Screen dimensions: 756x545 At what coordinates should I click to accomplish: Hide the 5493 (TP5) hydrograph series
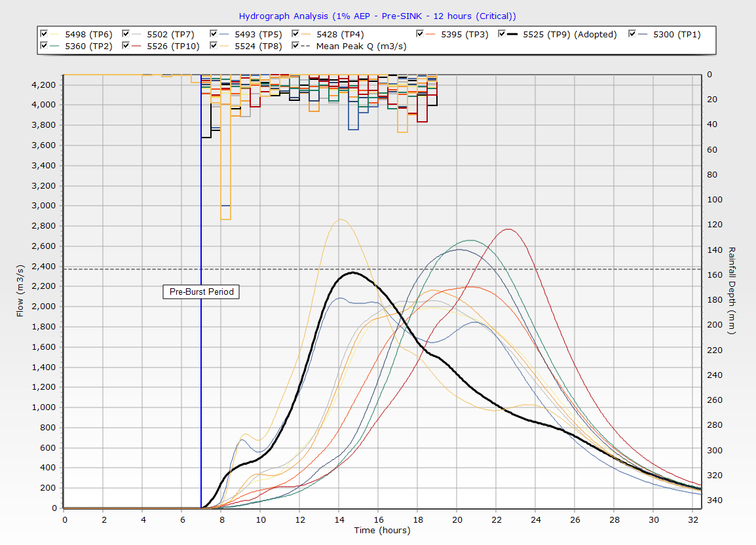(214, 34)
